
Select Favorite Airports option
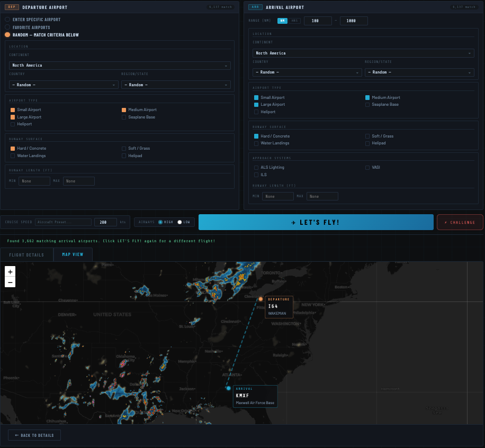point(7,27)
